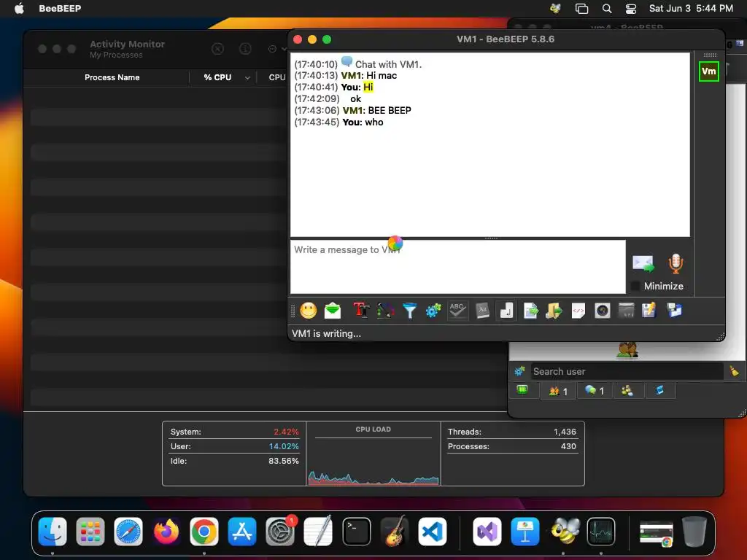The width and height of the screenshot is (747, 560).
Task: Click the % CPU sort direction chevron
Action: pos(247,77)
